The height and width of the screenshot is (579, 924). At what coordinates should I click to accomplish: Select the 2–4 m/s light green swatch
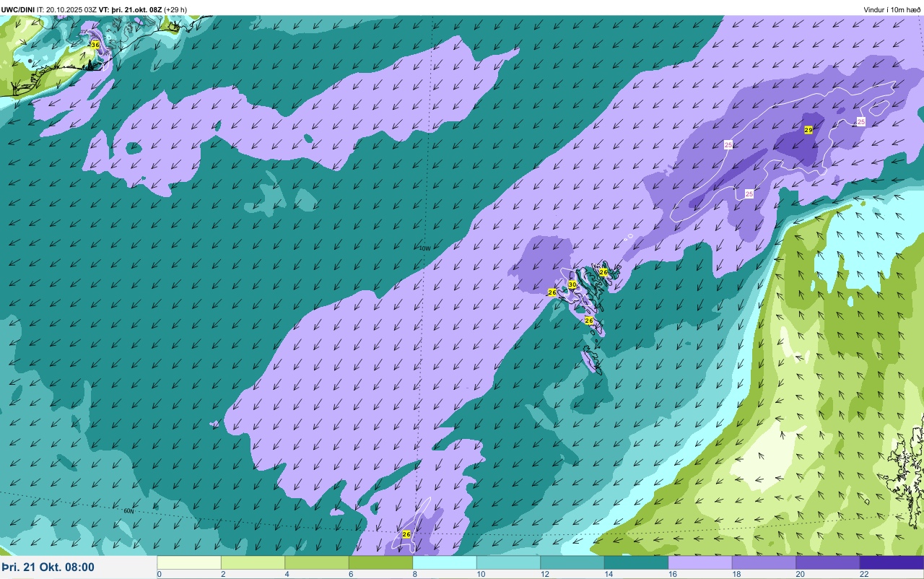click(x=253, y=562)
